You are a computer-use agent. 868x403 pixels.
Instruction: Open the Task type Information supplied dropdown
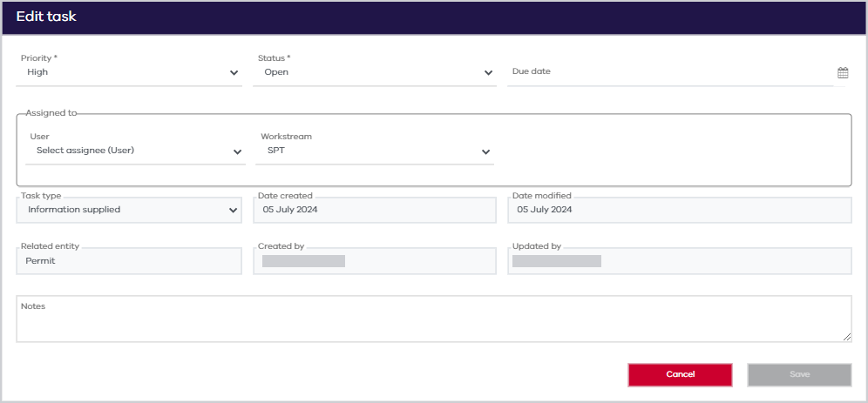(129, 210)
